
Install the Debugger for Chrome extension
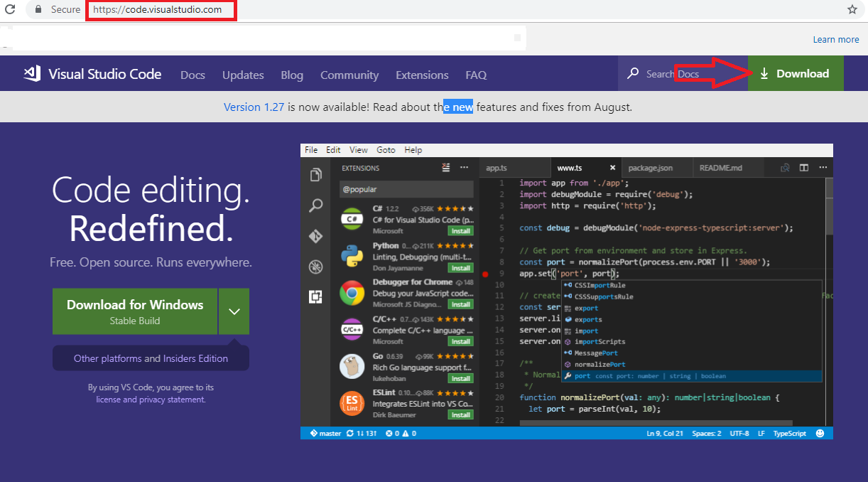(x=460, y=304)
